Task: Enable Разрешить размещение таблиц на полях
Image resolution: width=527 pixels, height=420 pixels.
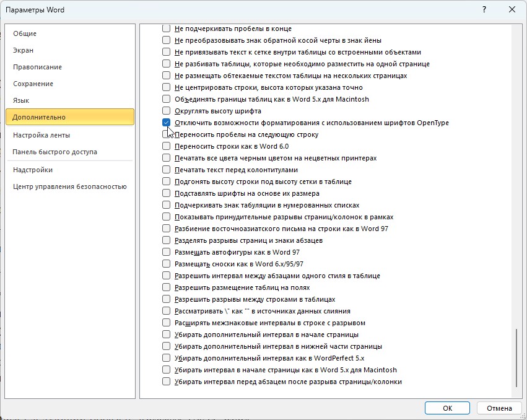Action: click(166, 287)
